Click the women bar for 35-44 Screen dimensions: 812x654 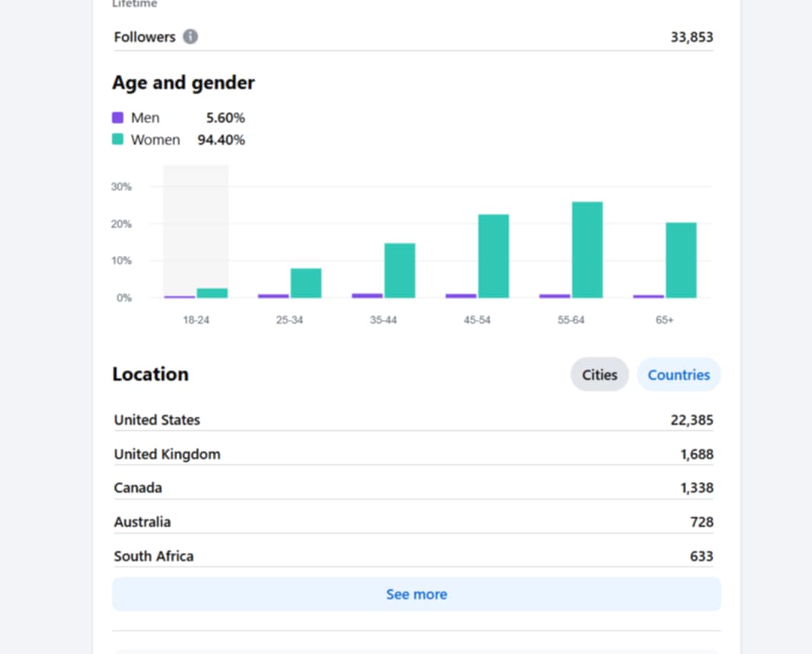click(399, 270)
